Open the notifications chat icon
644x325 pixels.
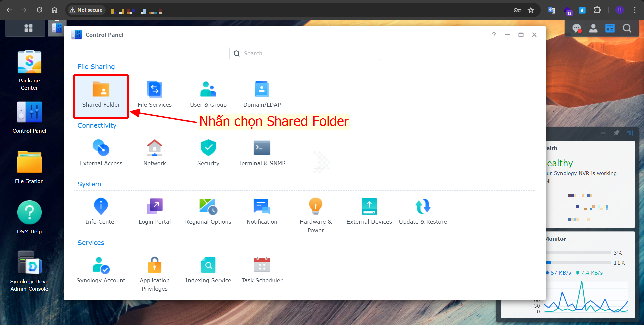[x=576, y=28]
